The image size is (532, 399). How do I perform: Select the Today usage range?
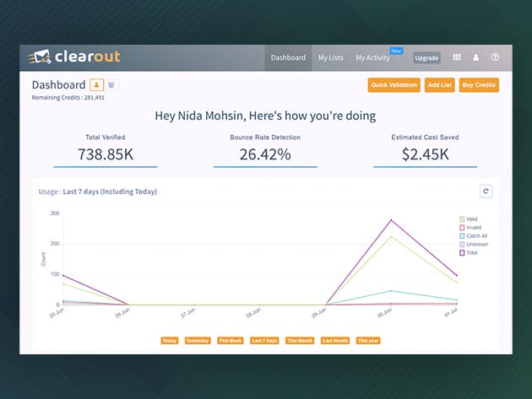[x=169, y=341]
